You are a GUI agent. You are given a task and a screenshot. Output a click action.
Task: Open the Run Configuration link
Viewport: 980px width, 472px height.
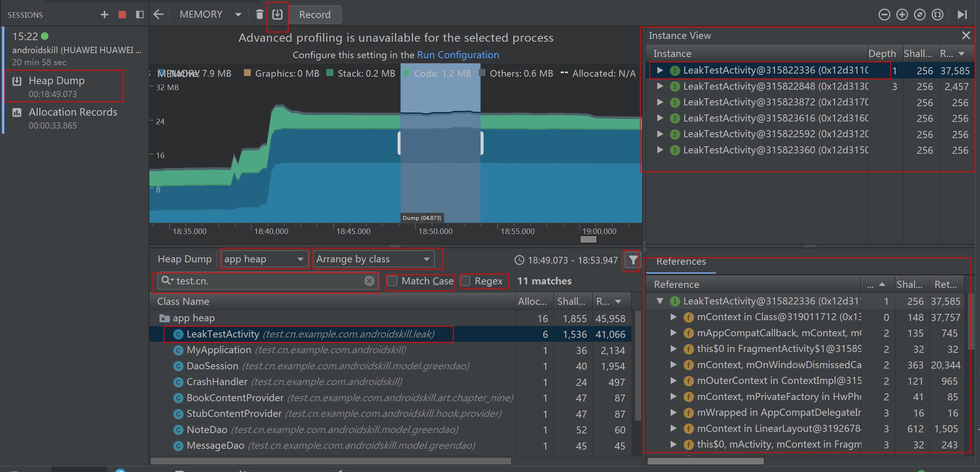(x=458, y=55)
